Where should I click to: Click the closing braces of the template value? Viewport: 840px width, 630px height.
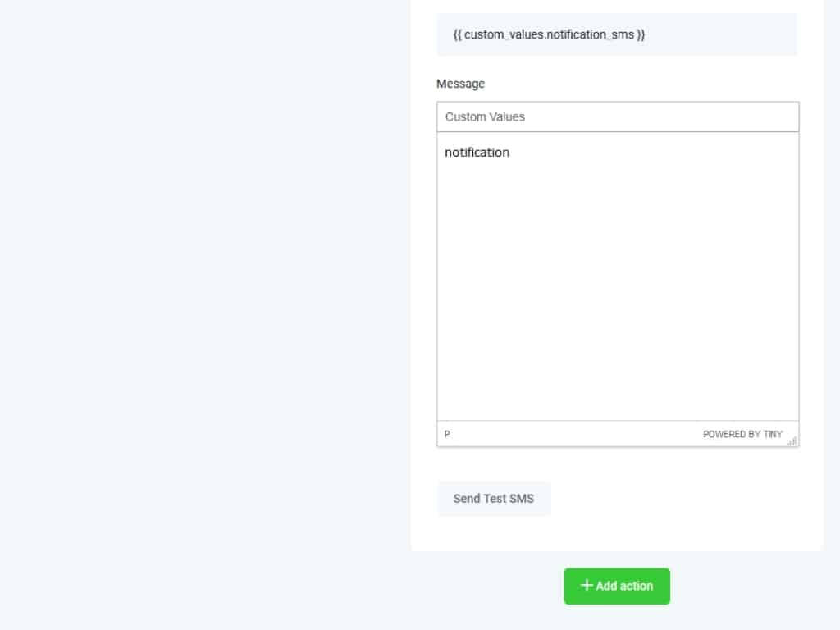pos(641,35)
